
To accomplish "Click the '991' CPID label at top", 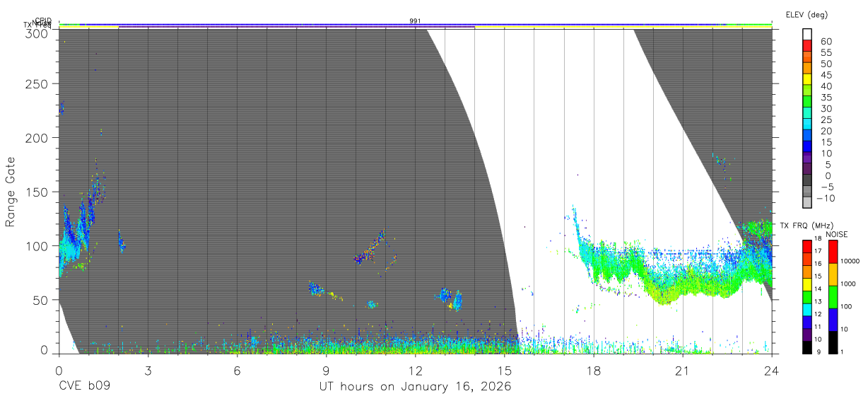I will tap(415, 21).
